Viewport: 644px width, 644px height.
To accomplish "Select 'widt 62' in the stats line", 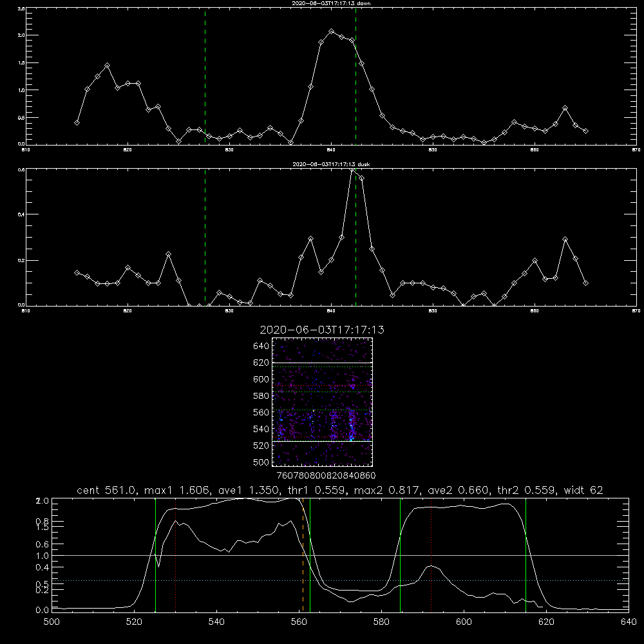I will coord(583,490).
